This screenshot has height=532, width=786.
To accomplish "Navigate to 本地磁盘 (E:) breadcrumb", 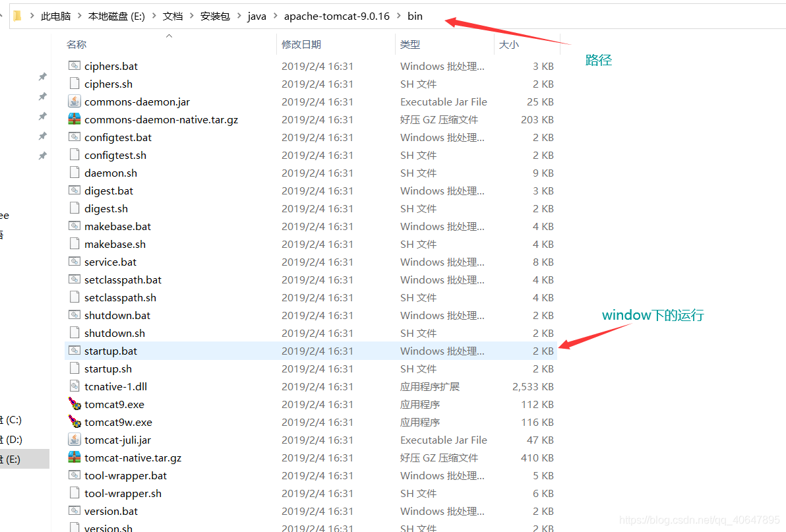I will 116,16.
